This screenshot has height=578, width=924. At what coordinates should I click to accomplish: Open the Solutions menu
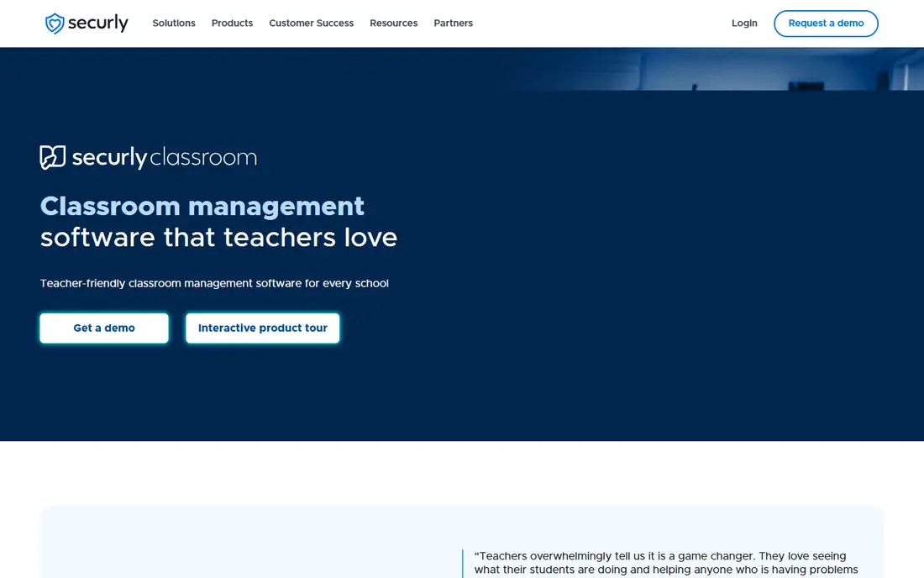coord(174,23)
